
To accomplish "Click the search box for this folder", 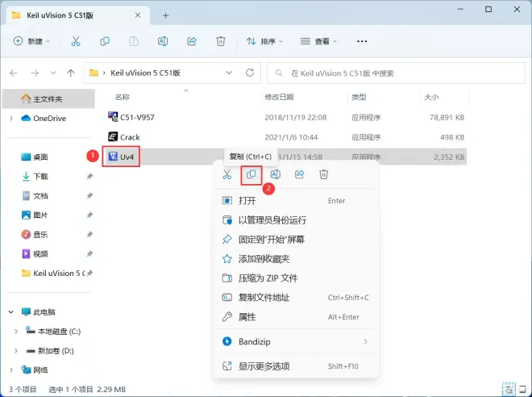I will click(x=396, y=73).
